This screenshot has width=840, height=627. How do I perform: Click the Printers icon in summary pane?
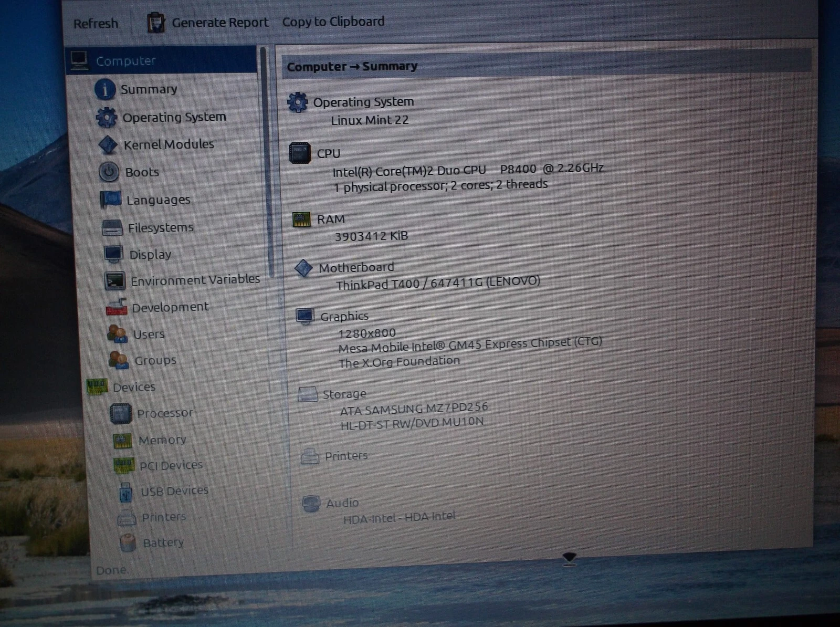pyautogui.click(x=310, y=456)
